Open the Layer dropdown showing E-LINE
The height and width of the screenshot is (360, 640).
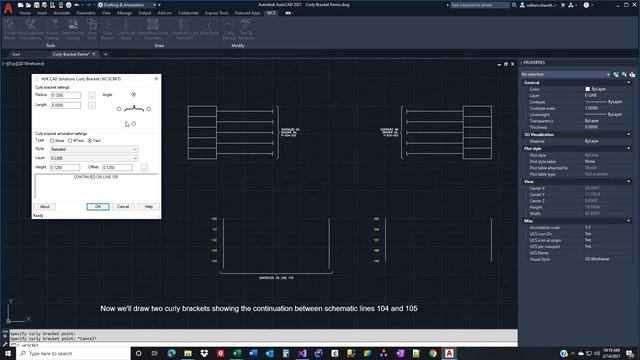pos(94,158)
